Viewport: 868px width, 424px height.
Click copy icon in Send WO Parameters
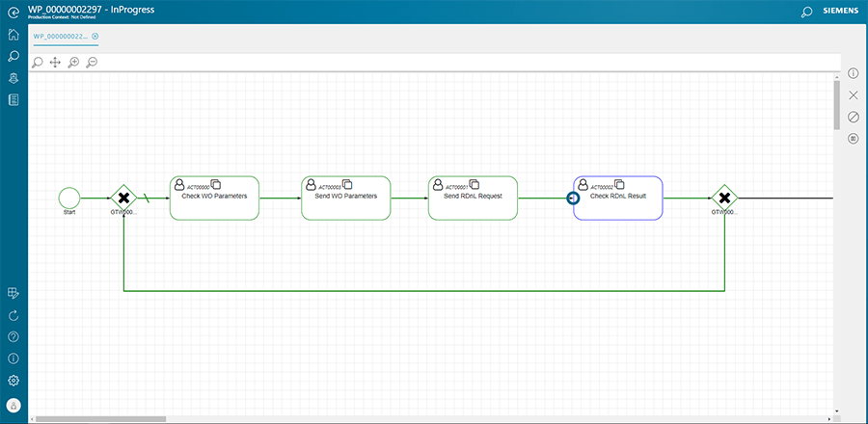pyautogui.click(x=347, y=184)
